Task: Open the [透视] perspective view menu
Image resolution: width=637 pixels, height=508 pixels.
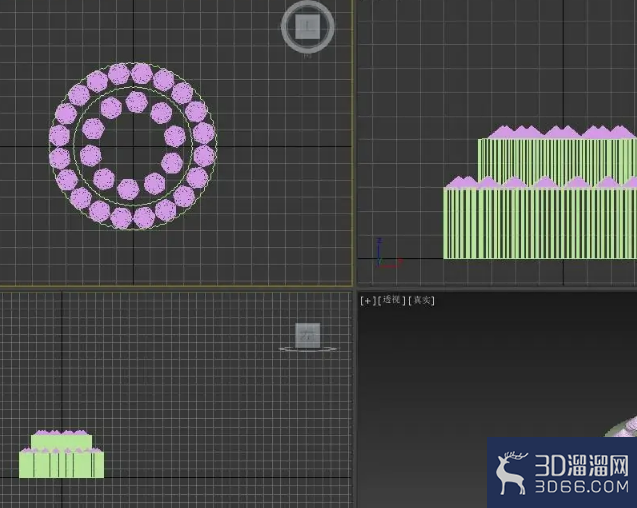Action: [392, 300]
